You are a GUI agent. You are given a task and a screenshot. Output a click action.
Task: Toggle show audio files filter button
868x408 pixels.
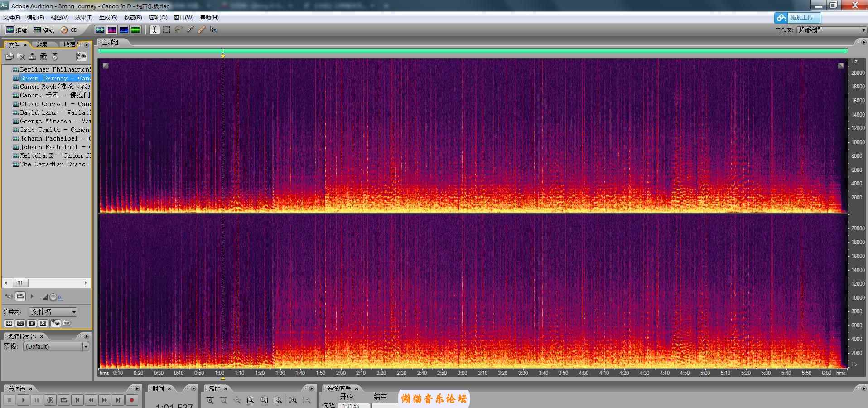tap(9, 323)
